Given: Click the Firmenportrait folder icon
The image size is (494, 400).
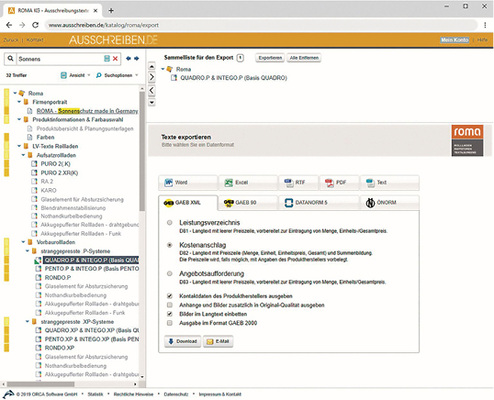Looking at the screenshot, I should (x=26, y=102).
